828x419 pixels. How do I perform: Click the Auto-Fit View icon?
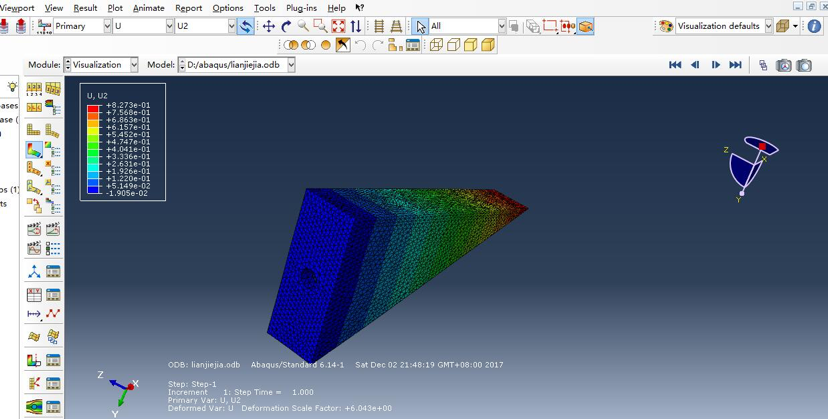338,26
